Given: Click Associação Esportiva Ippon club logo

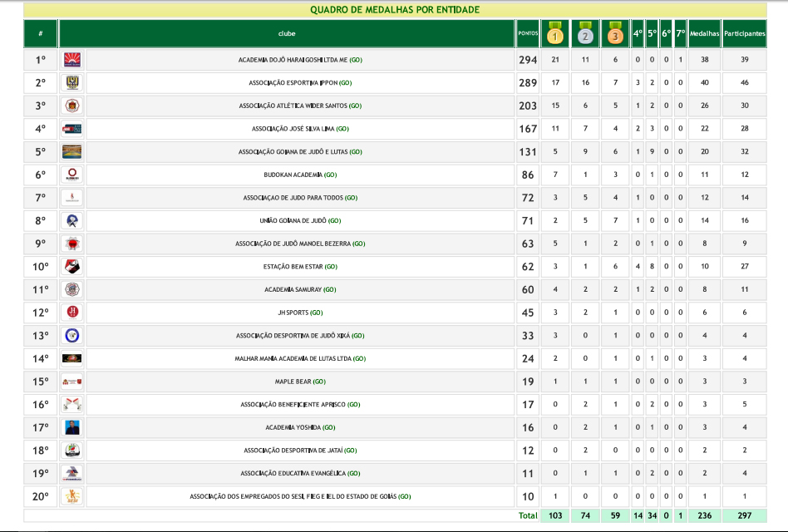Looking at the screenshot, I should [x=71, y=83].
